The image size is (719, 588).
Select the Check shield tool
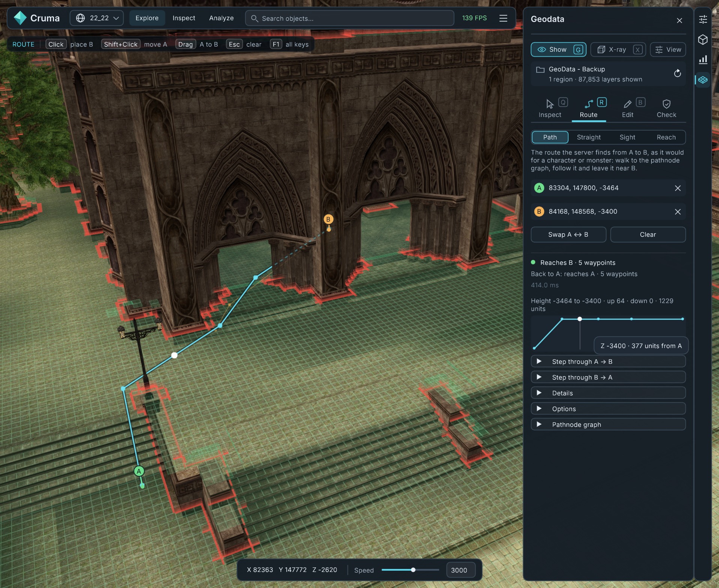[x=666, y=108]
